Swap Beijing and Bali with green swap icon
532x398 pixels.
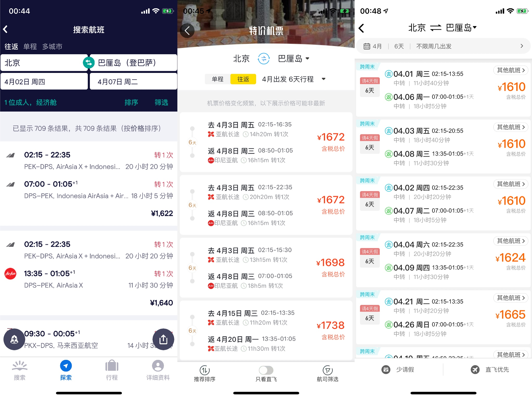(x=89, y=63)
